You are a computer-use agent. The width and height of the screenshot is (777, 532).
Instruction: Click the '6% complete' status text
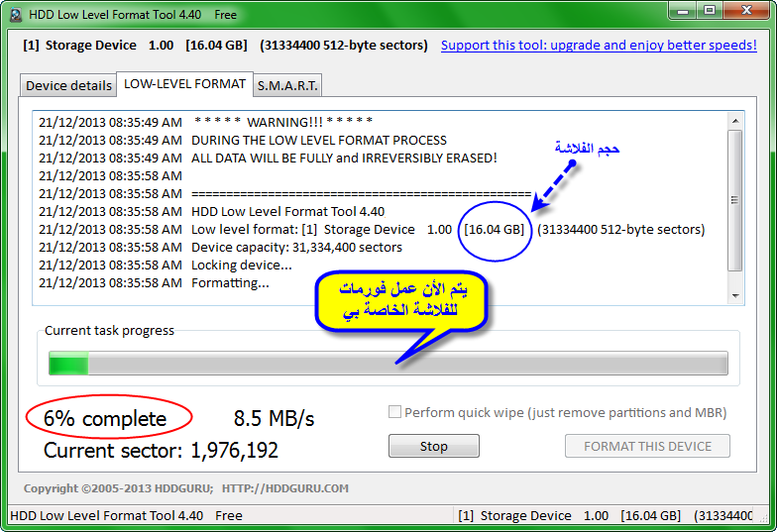[105, 418]
